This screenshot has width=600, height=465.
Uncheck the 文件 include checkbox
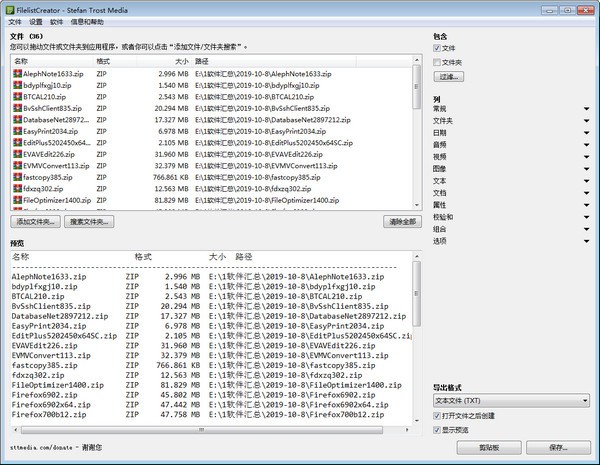pyautogui.click(x=437, y=47)
